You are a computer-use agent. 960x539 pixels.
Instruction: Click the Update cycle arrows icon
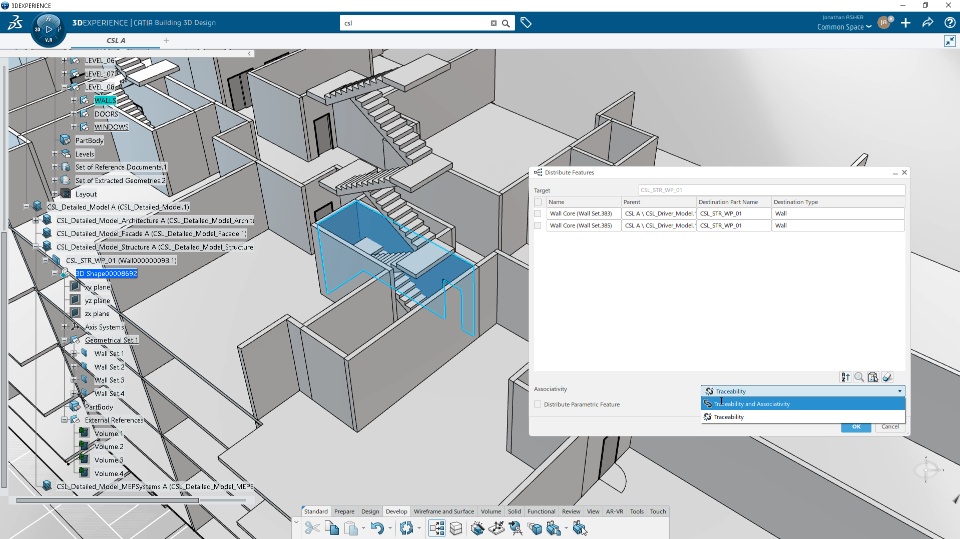(406, 528)
